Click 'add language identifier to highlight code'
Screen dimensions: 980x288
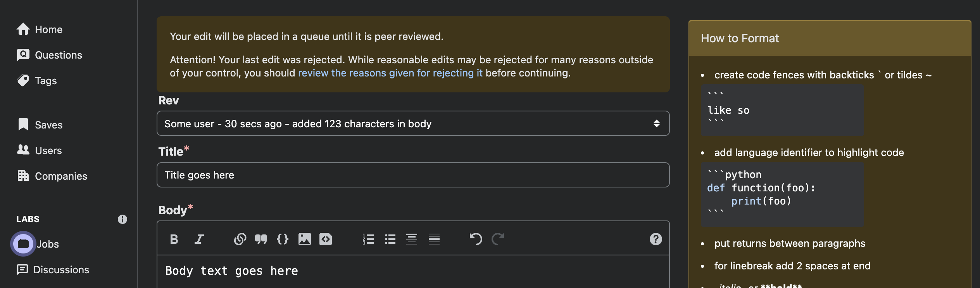pyautogui.click(x=809, y=153)
